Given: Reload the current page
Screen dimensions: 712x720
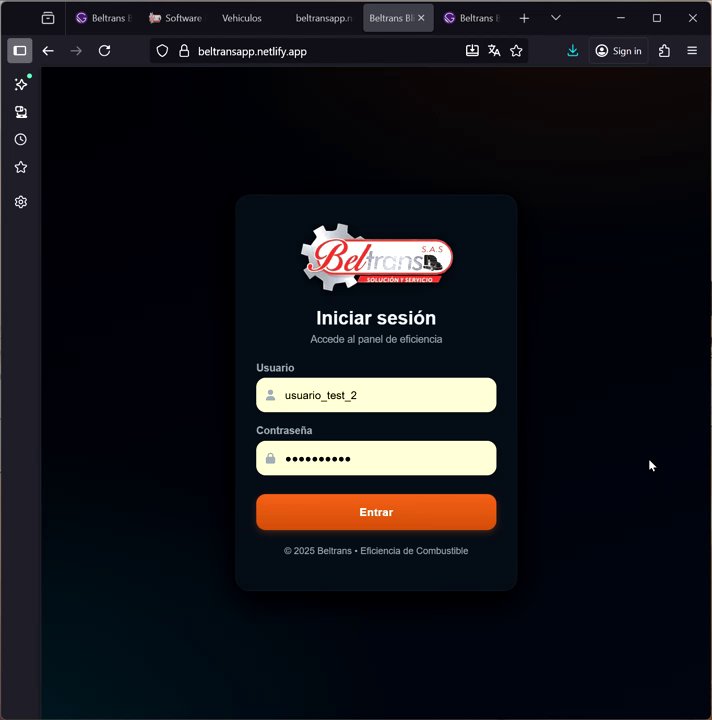Looking at the screenshot, I should click(105, 51).
